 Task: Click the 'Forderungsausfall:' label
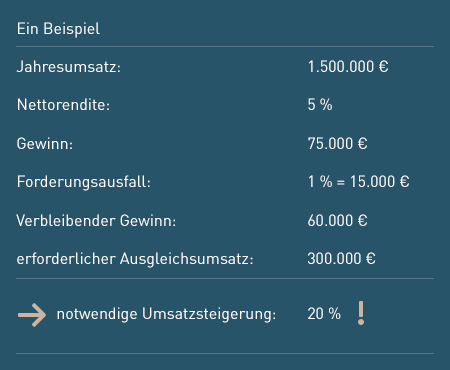(84, 182)
